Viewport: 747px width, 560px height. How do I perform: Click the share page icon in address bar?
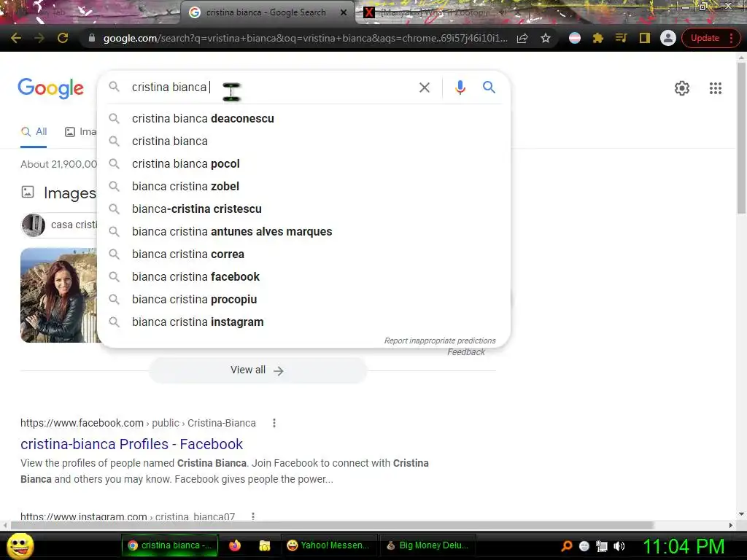(522, 38)
